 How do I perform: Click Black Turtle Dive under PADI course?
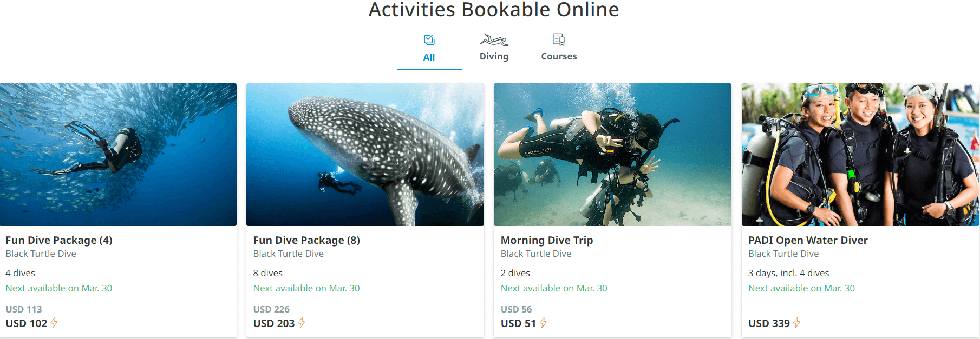[783, 254]
